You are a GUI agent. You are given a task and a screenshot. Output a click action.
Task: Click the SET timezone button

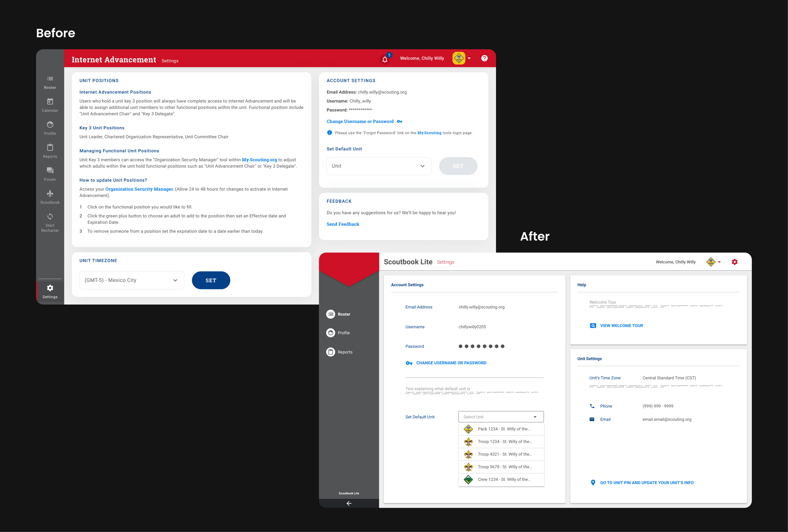click(211, 280)
